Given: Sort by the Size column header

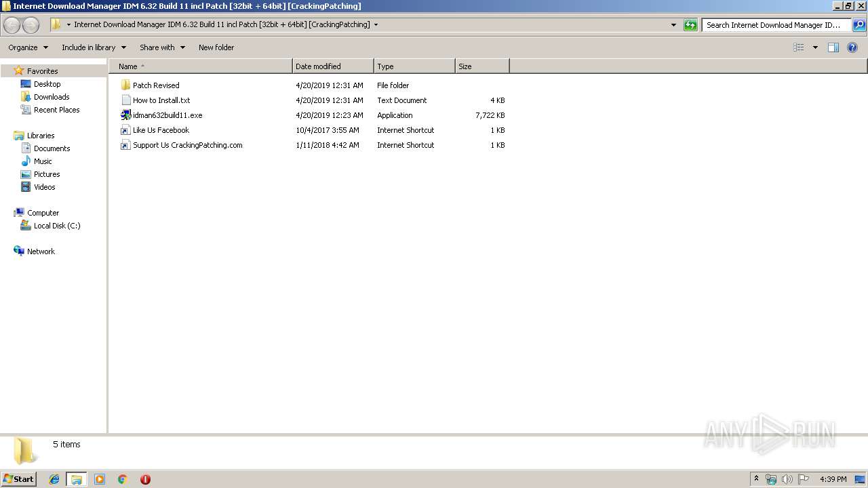Looking at the screenshot, I should tap(482, 66).
